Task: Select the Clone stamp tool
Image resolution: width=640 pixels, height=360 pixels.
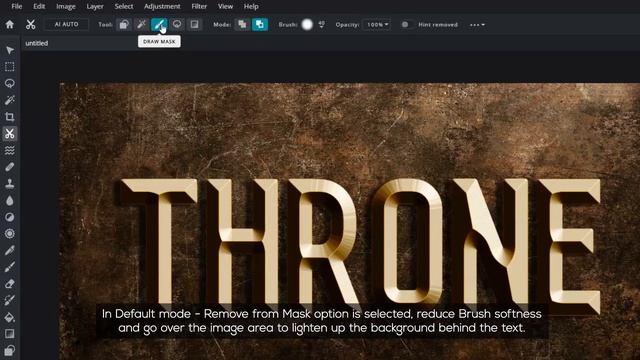Action: point(10,184)
